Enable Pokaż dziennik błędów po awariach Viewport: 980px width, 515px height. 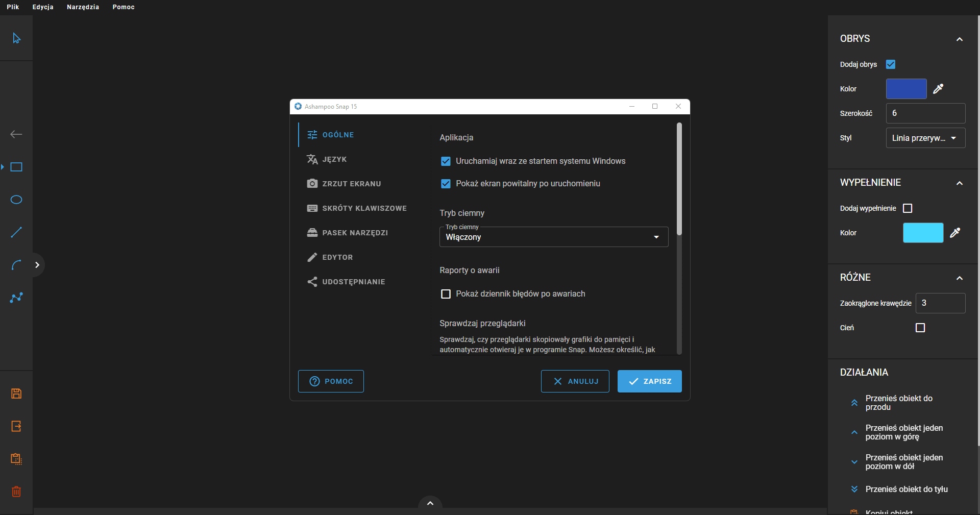[446, 294]
